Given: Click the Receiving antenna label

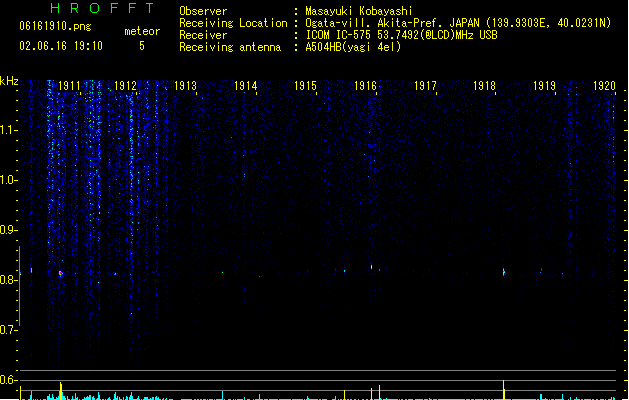Looking at the screenshot, I should click(x=230, y=47).
